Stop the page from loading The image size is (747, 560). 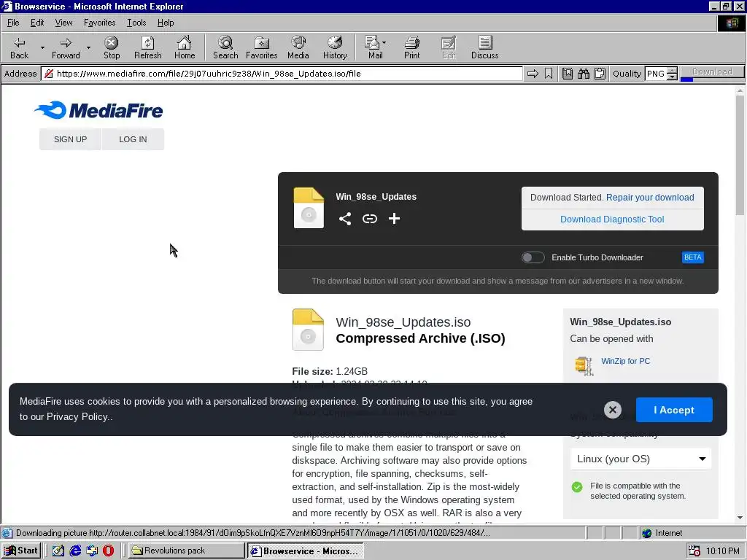112,47
